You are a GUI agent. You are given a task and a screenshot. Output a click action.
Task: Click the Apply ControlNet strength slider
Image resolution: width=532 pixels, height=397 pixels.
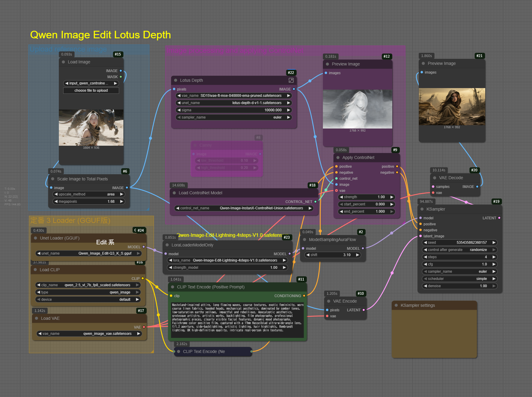click(x=366, y=197)
